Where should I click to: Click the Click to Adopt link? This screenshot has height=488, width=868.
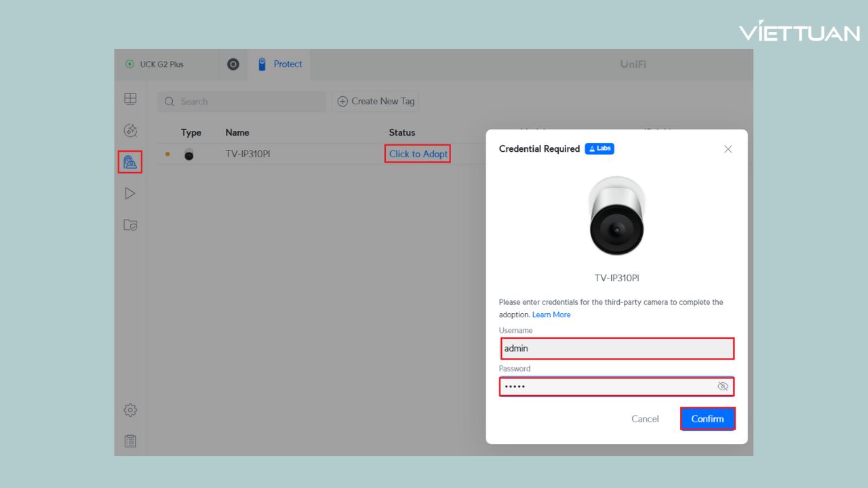pos(418,154)
